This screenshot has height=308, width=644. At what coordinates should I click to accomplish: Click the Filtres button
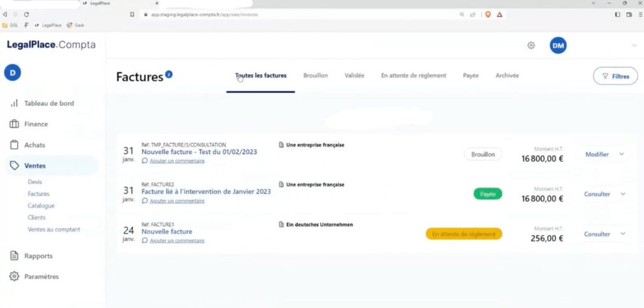click(615, 76)
